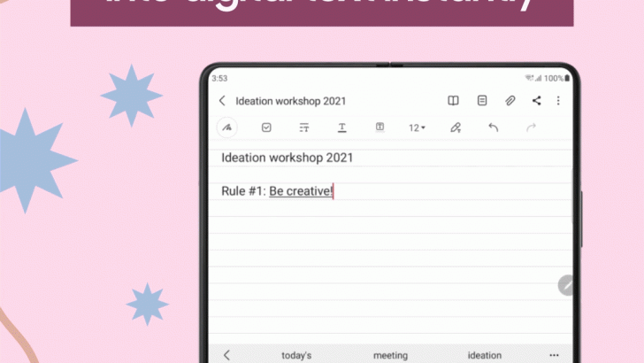Choose the suggestion "today's"
The height and width of the screenshot is (363, 644).
pyautogui.click(x=296, y=355)
